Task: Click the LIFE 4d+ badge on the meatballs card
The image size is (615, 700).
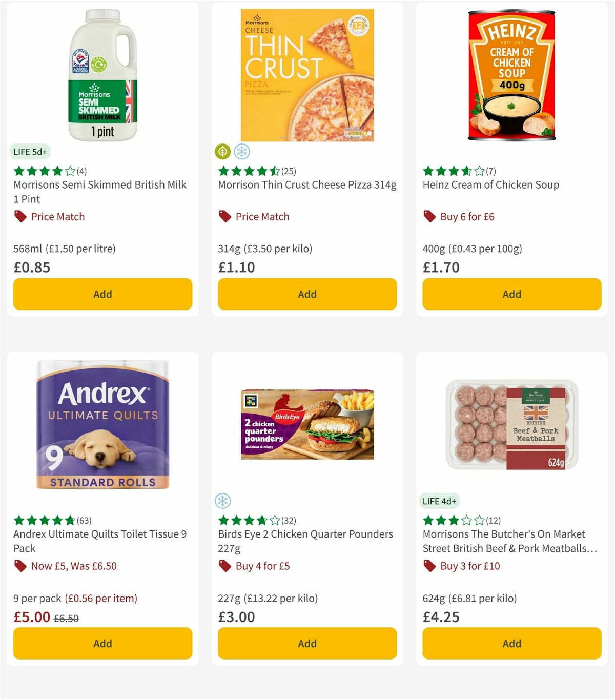Action: (x=440, y=501)
